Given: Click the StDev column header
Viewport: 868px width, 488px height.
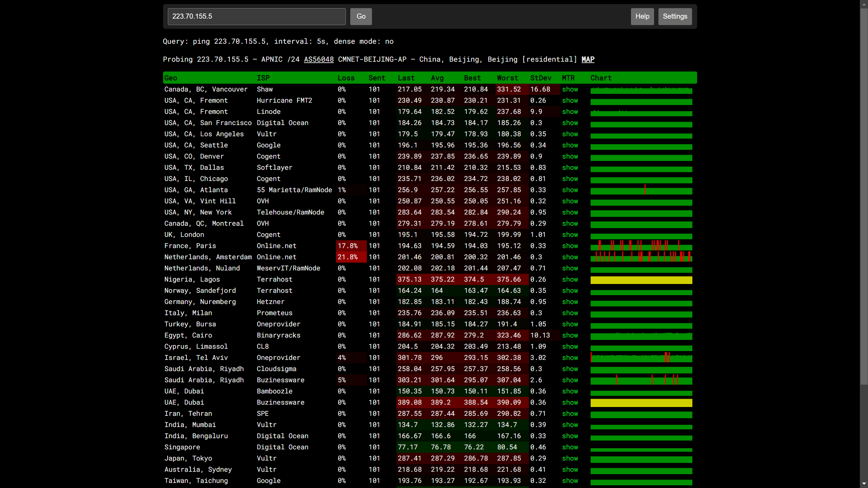Looking at the screenshot, I should click(x=540, y=78).
